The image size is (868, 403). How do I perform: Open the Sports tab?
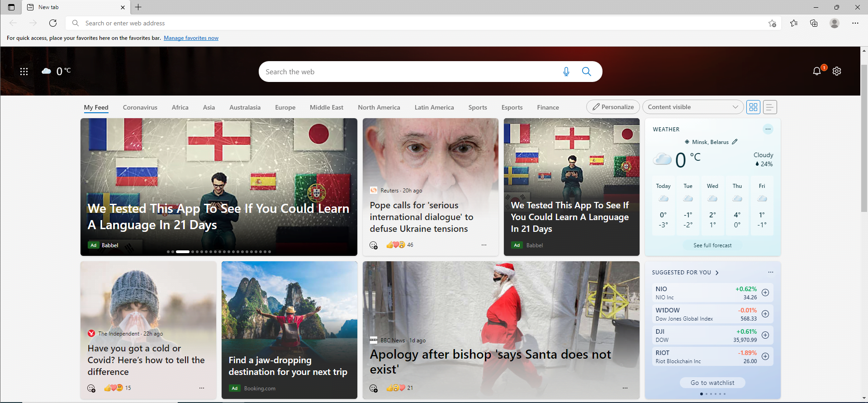click(478, 107)
